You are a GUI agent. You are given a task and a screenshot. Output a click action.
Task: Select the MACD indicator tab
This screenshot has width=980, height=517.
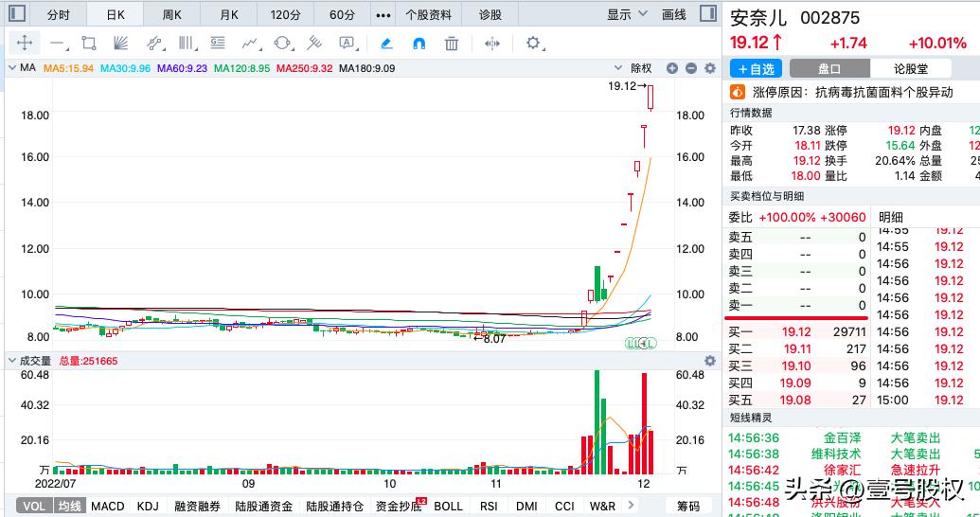pos(108,506)
